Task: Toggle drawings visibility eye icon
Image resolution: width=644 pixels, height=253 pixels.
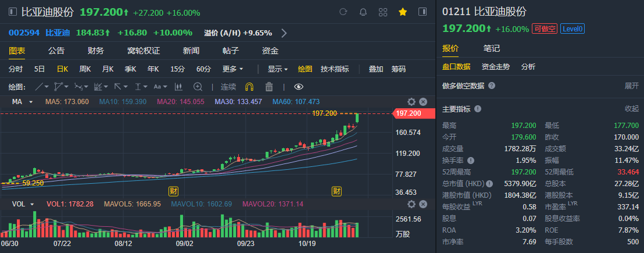Action: 299,87
